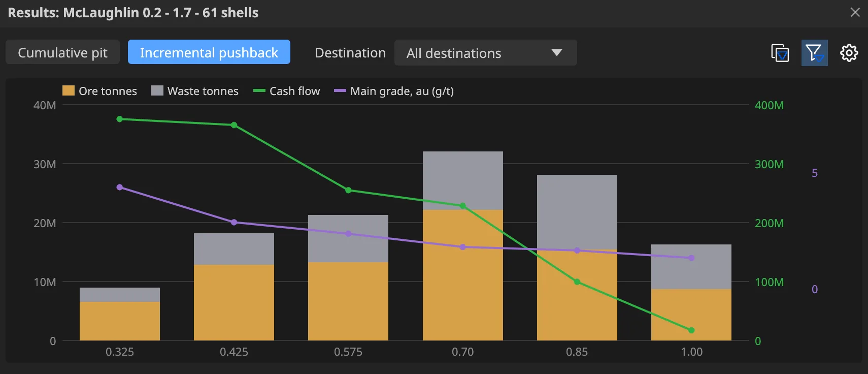Screen dimensions: 868x374
Task: Toggle Waste tonnes legend series
Action: pyautogui.click(x=195, y=91)
